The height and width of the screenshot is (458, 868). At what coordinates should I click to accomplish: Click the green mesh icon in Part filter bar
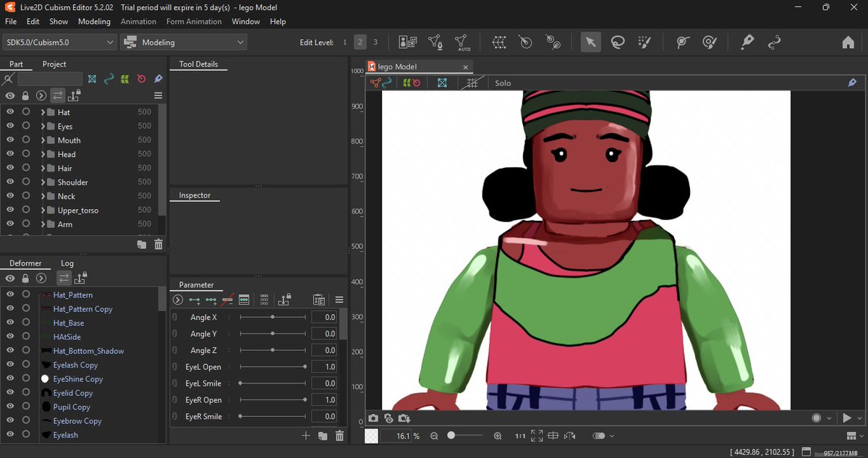[125, 79]
